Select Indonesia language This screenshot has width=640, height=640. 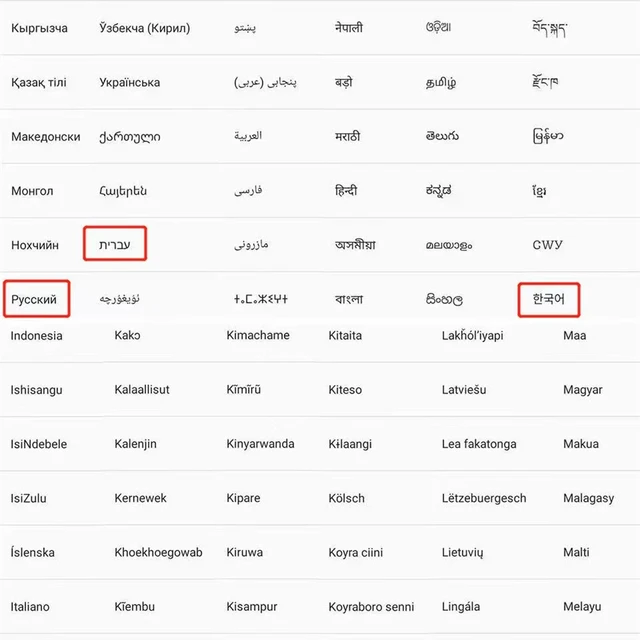36,336
